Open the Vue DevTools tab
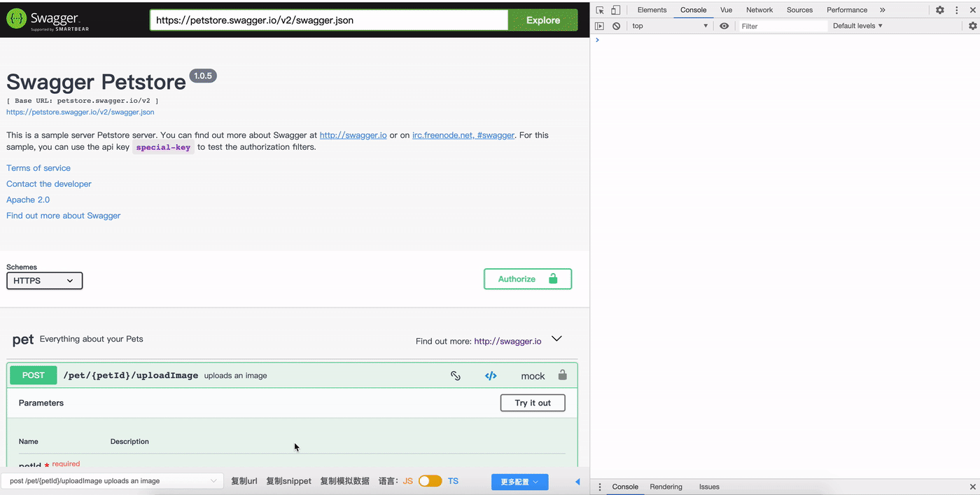 tap(726, 10)
